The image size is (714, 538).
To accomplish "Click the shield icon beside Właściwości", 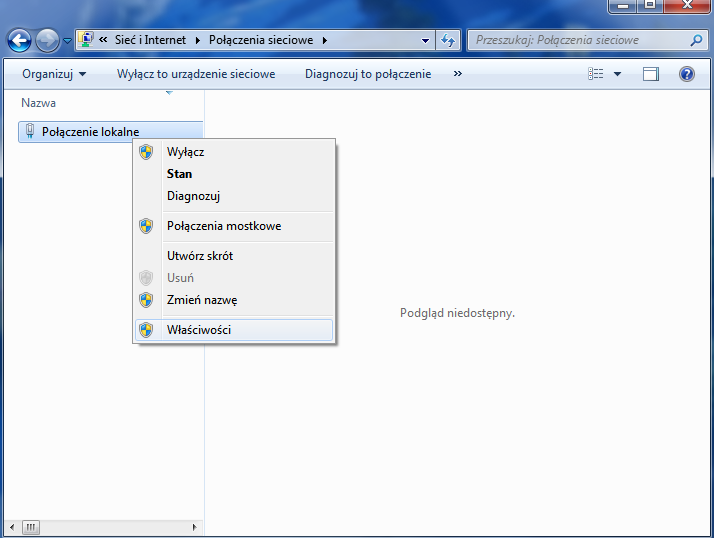I will 146,330.
